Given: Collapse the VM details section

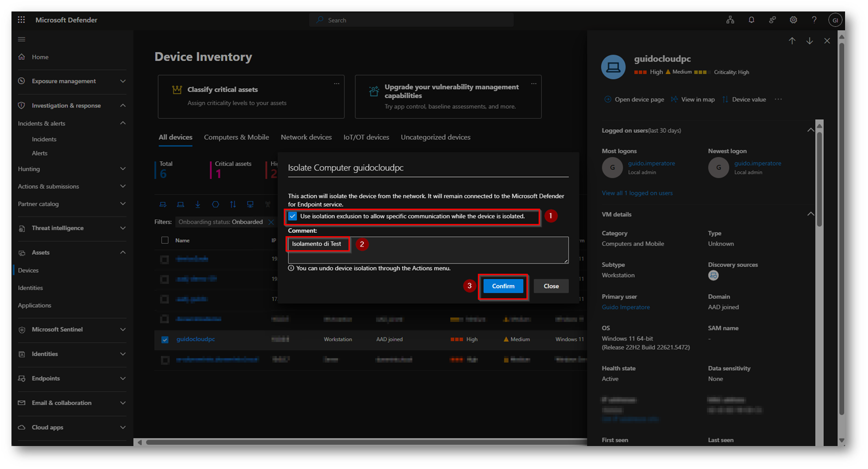Looking at the screenshot, I should 810,214.
